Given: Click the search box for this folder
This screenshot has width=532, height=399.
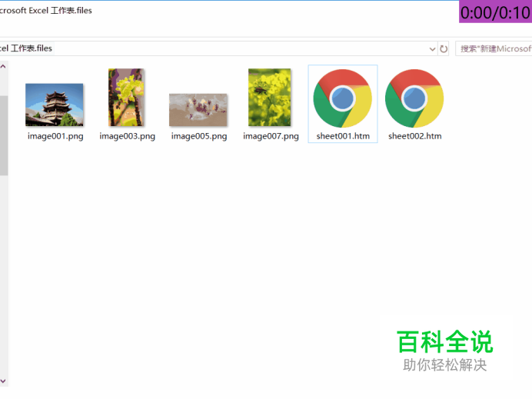Looking at the screenshot, I should tap(494, 49).
